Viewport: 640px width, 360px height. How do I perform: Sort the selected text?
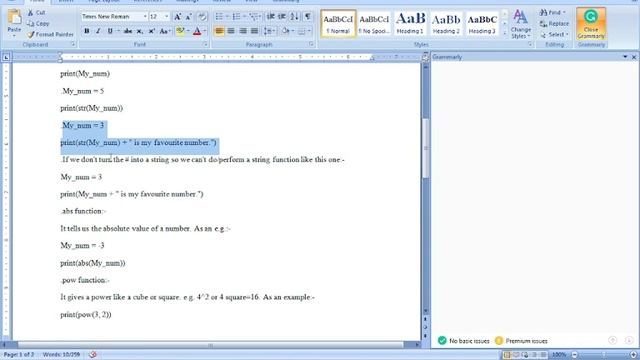pos(294,17)
